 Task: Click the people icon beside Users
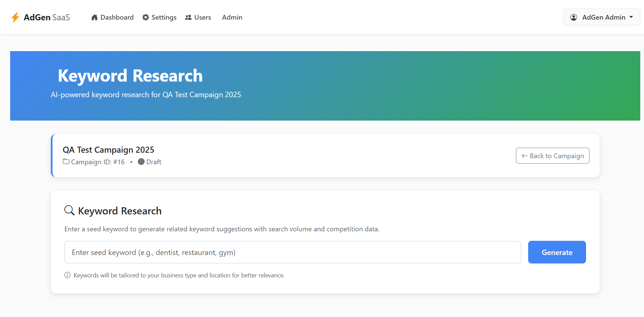(x=188, y=17)
